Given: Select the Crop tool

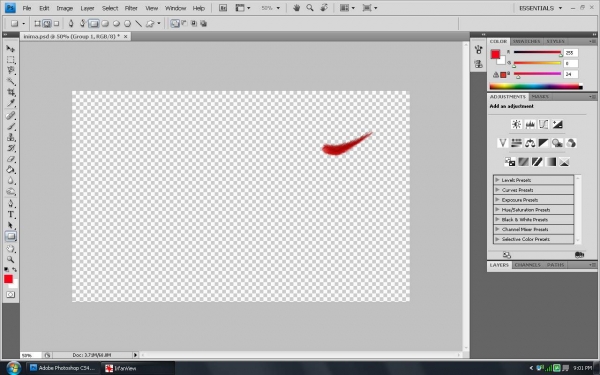Looking at the screenshot, I should (x=10, y=92).
